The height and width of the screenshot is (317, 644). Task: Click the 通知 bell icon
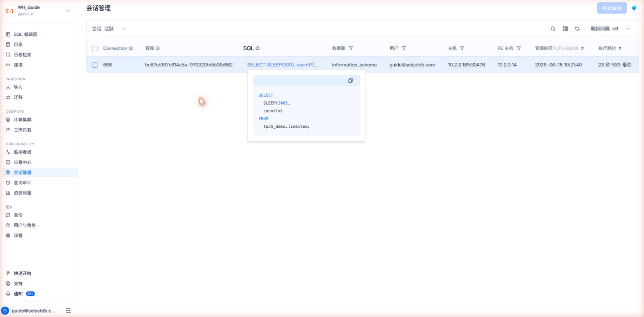[8, 294]
